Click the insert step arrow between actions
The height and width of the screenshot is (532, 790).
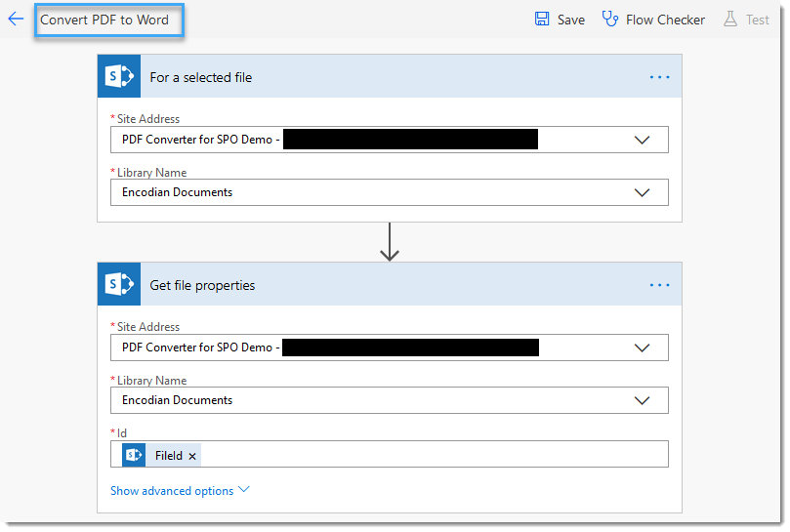click(x=390, y=242)
